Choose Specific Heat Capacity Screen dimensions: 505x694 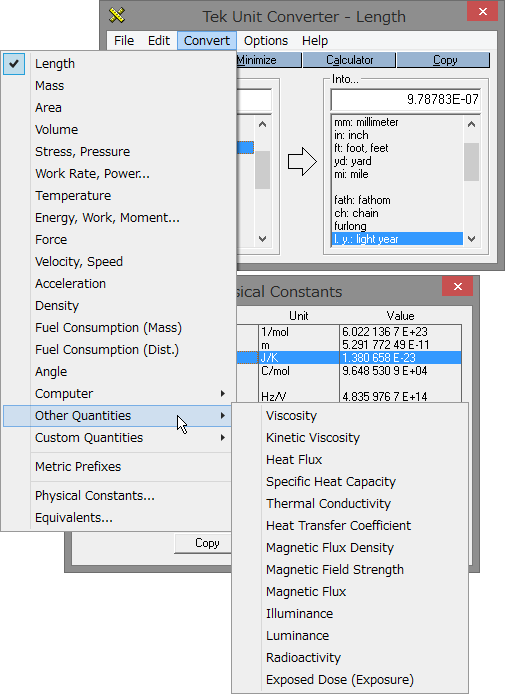[x=350, y=482]
